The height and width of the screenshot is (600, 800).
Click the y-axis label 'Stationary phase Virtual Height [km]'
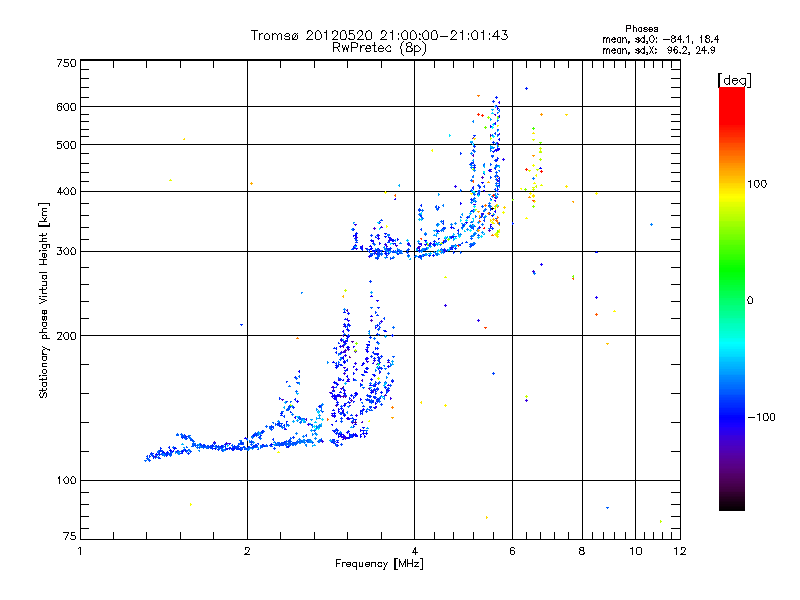point(44,301)
